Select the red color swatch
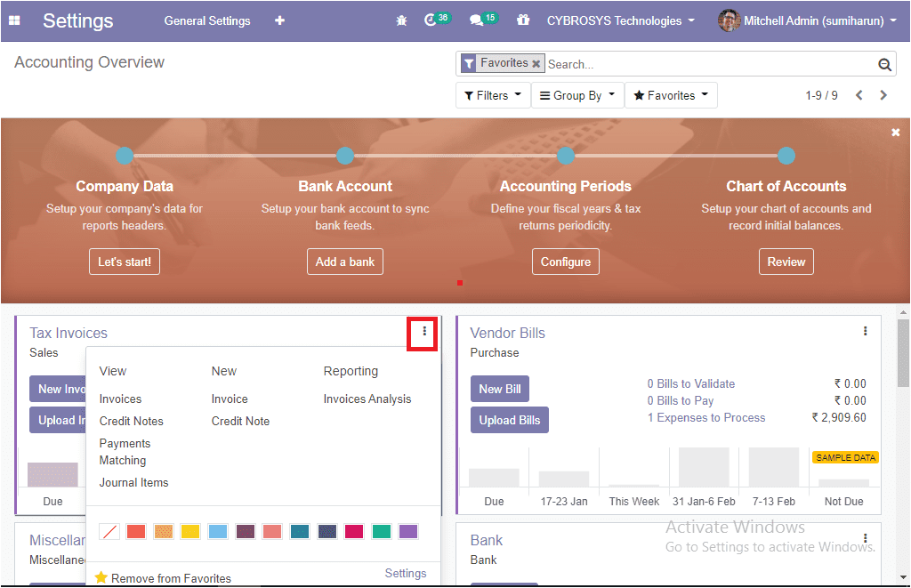This screenshot has width=911, height=588. coord(136,531)
